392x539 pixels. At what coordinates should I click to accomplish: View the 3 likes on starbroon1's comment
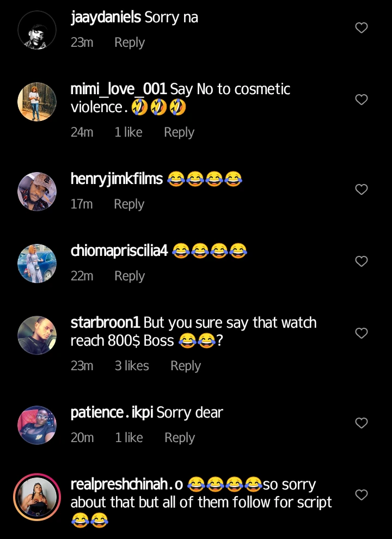[x=132, y=366]
